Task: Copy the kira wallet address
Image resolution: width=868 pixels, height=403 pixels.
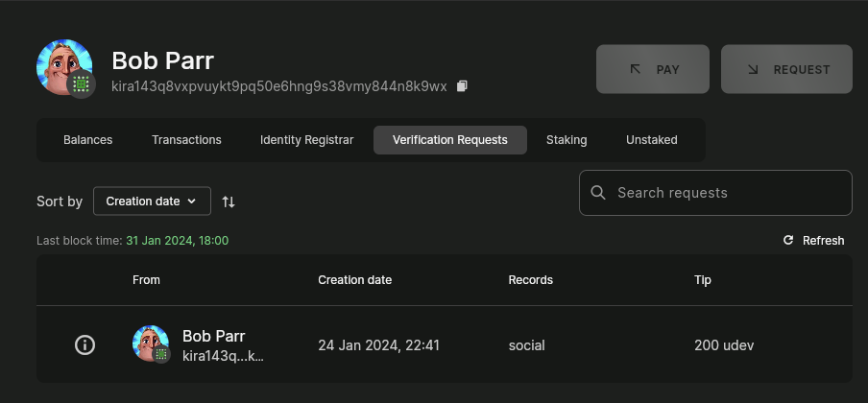Action: pyautogui.click(x=462, y=86)
